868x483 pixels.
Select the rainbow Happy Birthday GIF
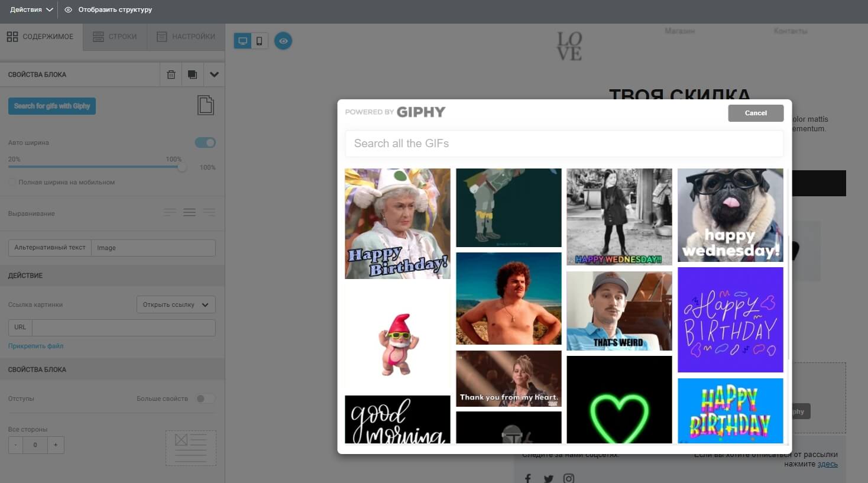click(730, 411)
